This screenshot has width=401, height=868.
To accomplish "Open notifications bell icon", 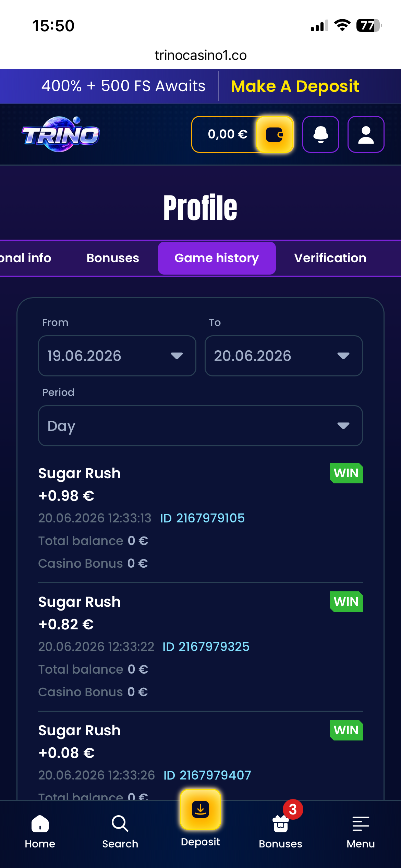I will tap(321, 134).
